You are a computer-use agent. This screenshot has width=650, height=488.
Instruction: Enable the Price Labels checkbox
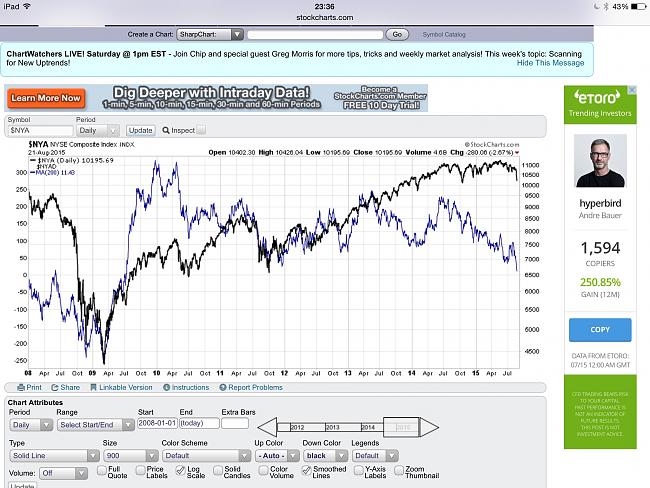(x=141, y=470)
